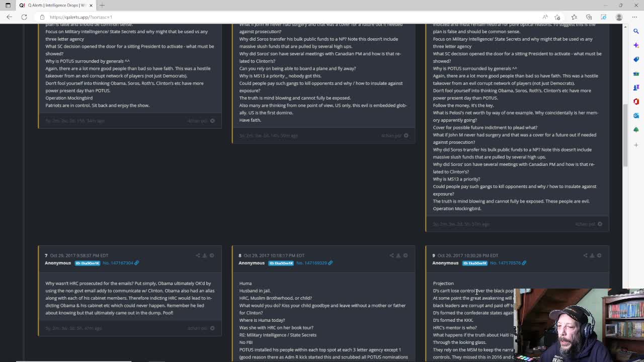Viewport: 644px width, 362px height.
Task: Open the sidebar Outlook icon
Action: (x=636, y=116)
